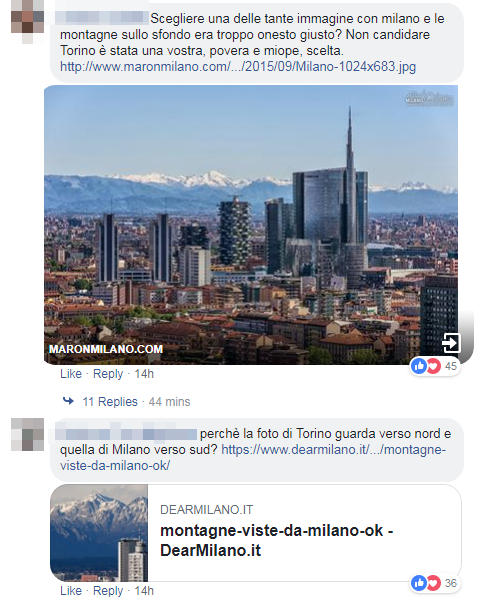Screen dimensions: 483x600
Task: Open second commenter's profile avatar
Action: coord(27,434)
